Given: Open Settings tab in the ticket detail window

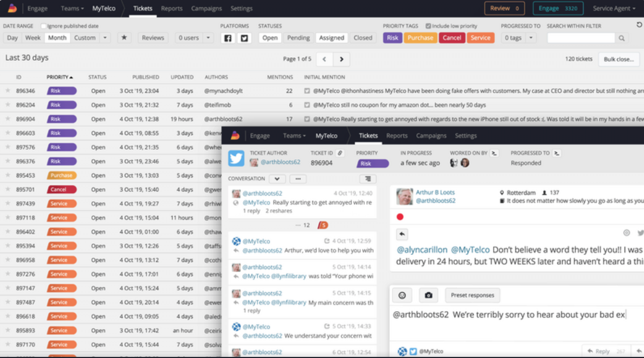Looking at the screenshot, I should [x=466, y=135].
